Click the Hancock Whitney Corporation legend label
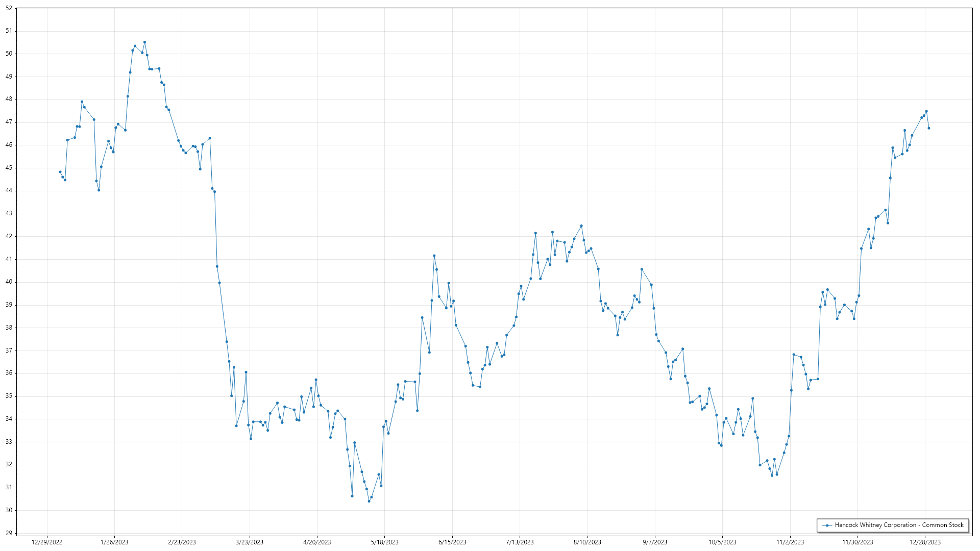Viewport: 980px width, 551px height. coord(899,525)
